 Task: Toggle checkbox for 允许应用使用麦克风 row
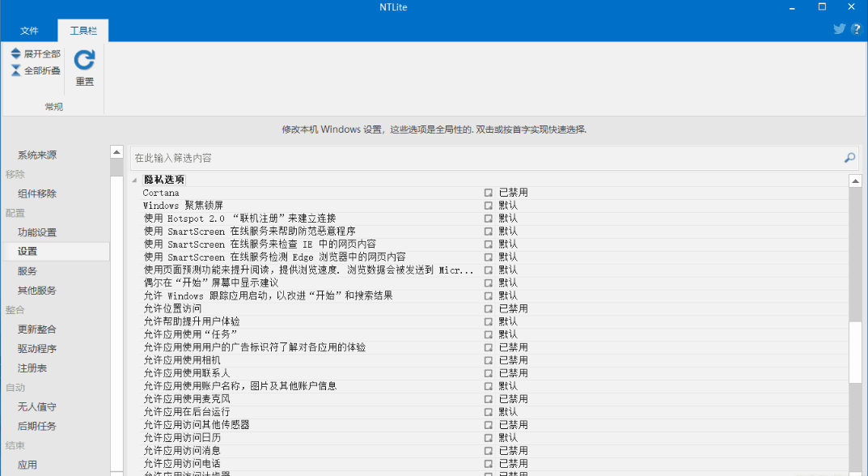click(489, 399)
